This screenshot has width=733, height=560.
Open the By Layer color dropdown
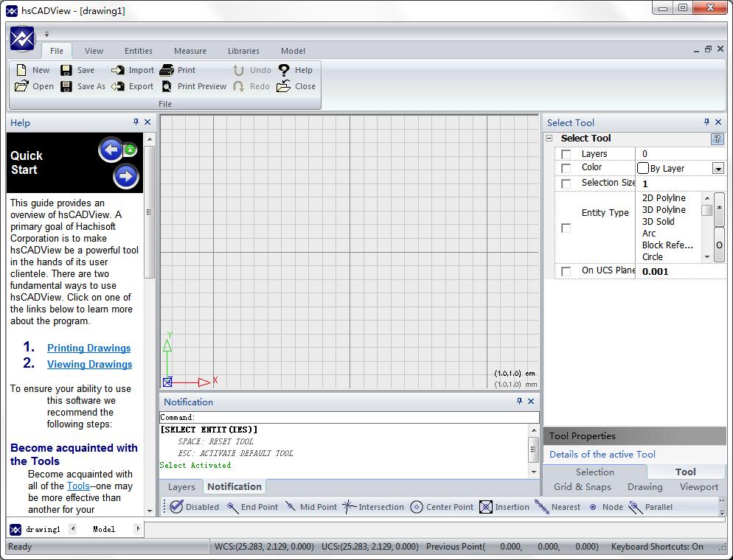(718, 169)
